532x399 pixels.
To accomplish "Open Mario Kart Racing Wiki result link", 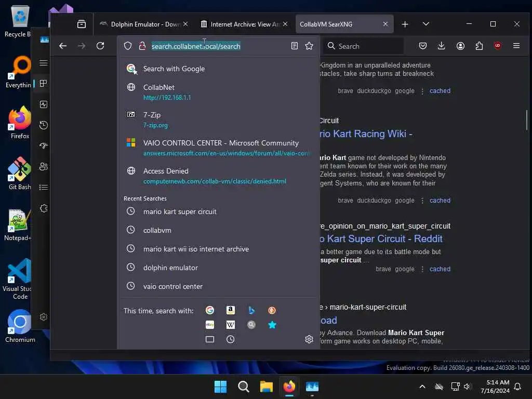I will pyautogui.click(x=366, y=134).
